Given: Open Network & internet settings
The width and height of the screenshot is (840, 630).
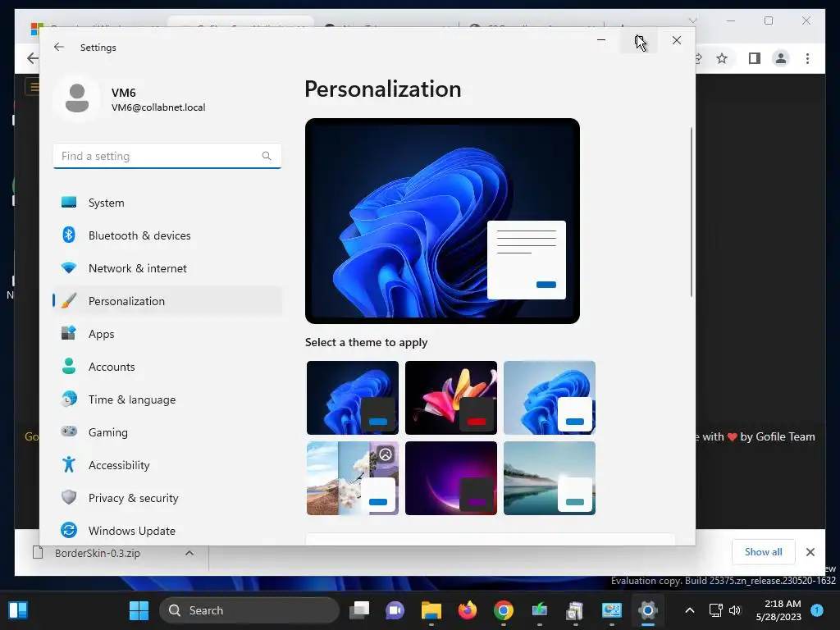Looking at the screenshot, I should click(x=167, y=268).
